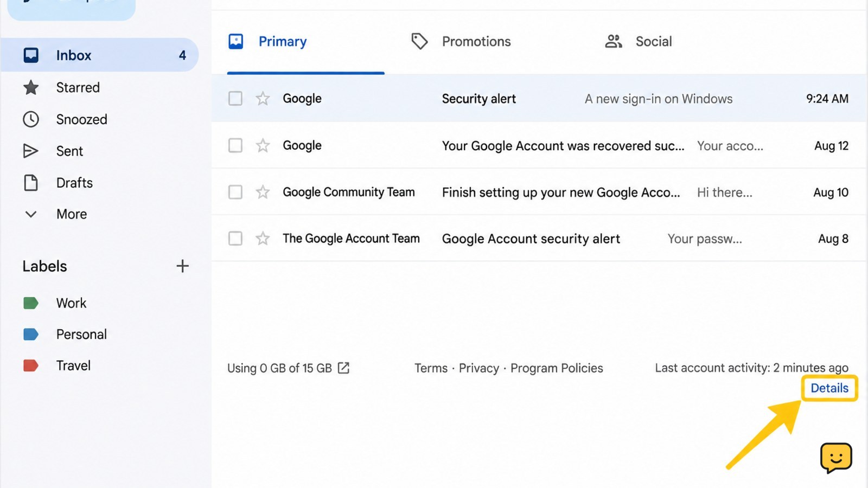Viewport: 868px width, 488px height.
Task: Open the Drafts folder
Action: pos(74,183)
